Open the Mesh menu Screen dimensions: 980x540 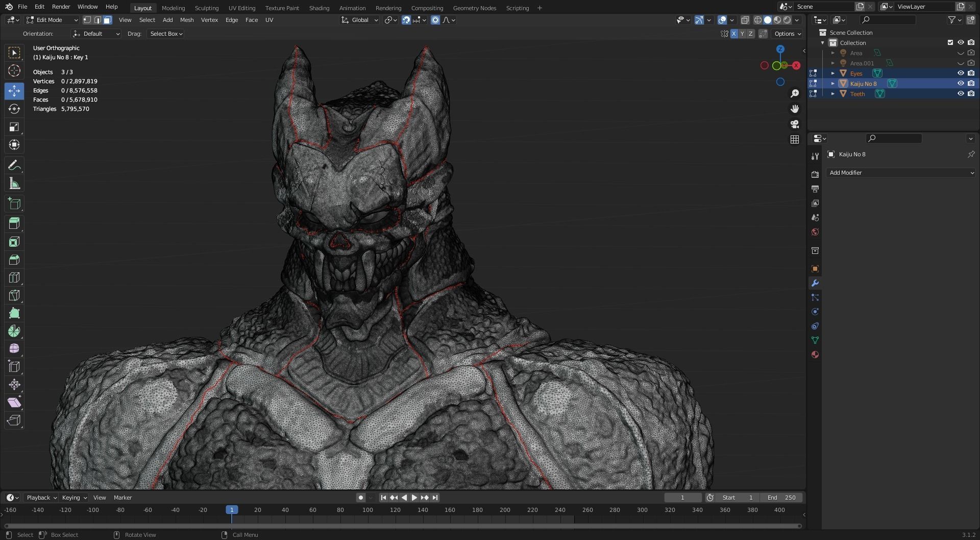[186, 20]
